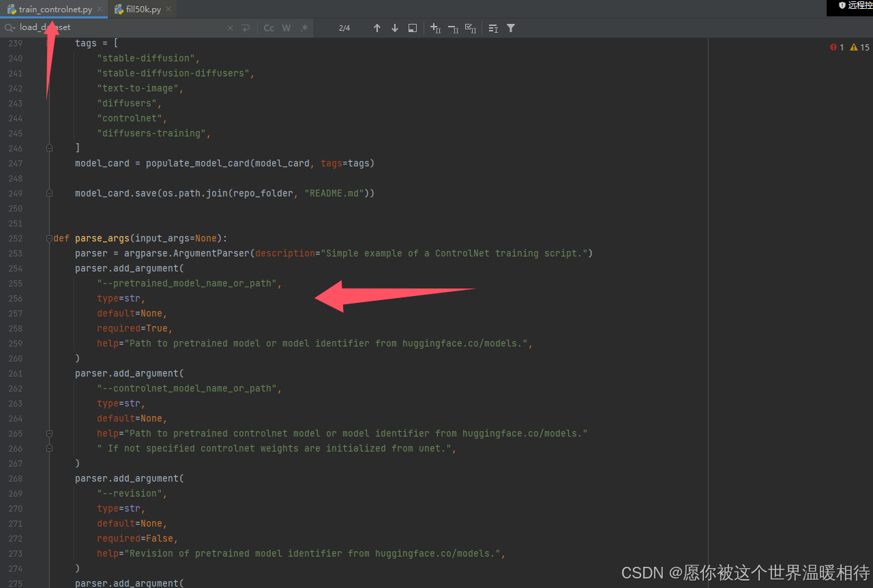The width and height of the screenshot is (873, 588).
Task: Open search results in find window
Action: point(413,28)
